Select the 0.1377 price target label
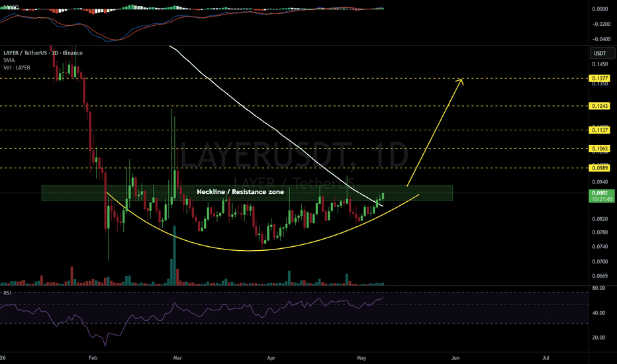The width and height of the screenshot is (617, 364). click(x=599, y=78)
